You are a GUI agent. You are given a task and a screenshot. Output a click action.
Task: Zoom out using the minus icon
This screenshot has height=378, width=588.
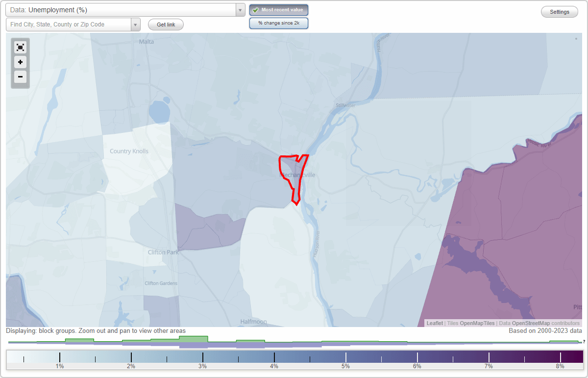click(x=20, y=77)
